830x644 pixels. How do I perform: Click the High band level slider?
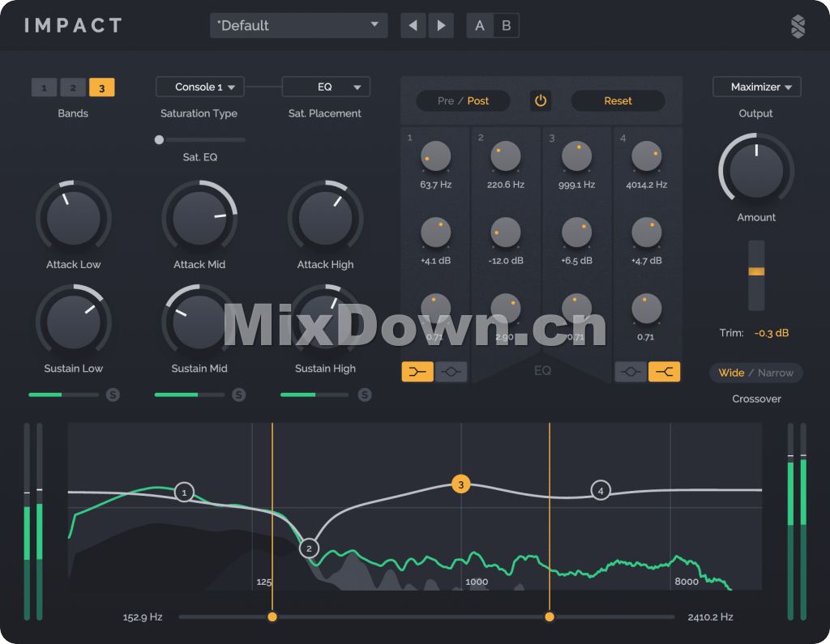(314, 395)
